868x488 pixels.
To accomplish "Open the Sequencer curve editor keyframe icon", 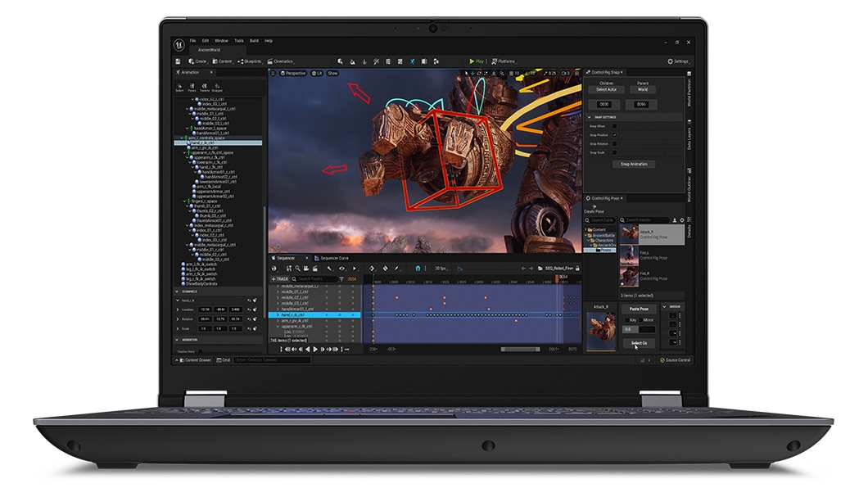I will (x=370, y=269).
